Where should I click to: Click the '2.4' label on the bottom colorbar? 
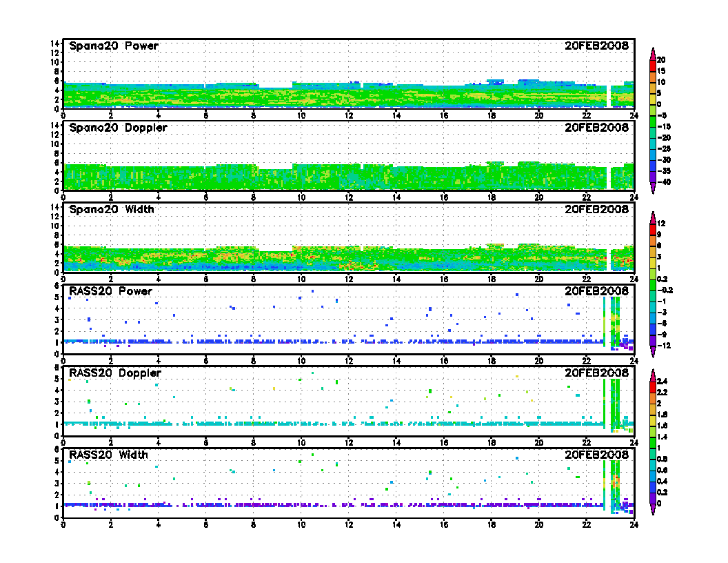click(662, 382)
